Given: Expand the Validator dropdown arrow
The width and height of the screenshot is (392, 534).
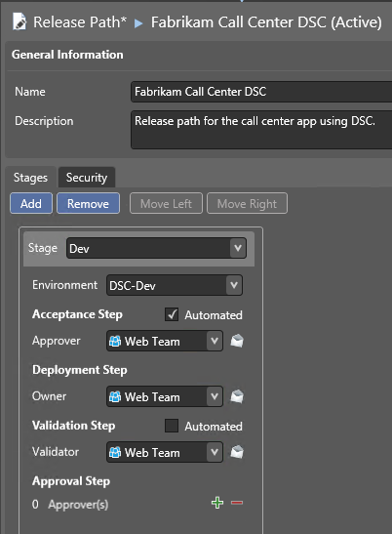Looking at the screenshot, I should pos(215,452).
